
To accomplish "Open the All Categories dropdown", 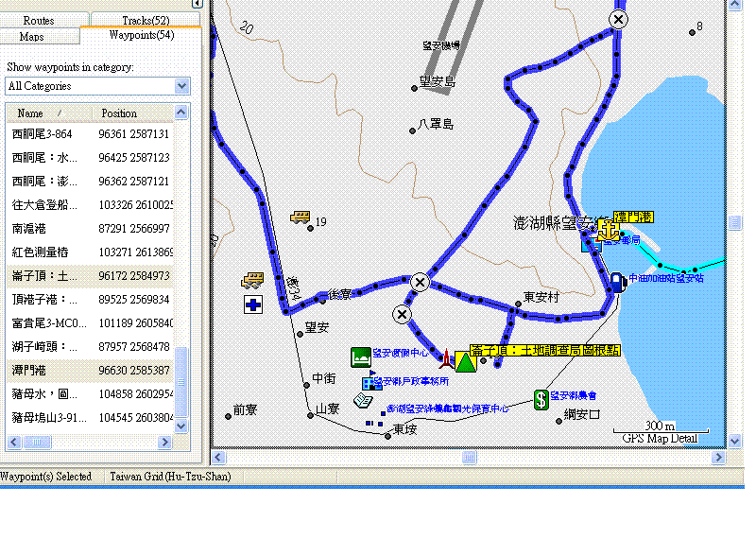I will [x=181, y=86].
